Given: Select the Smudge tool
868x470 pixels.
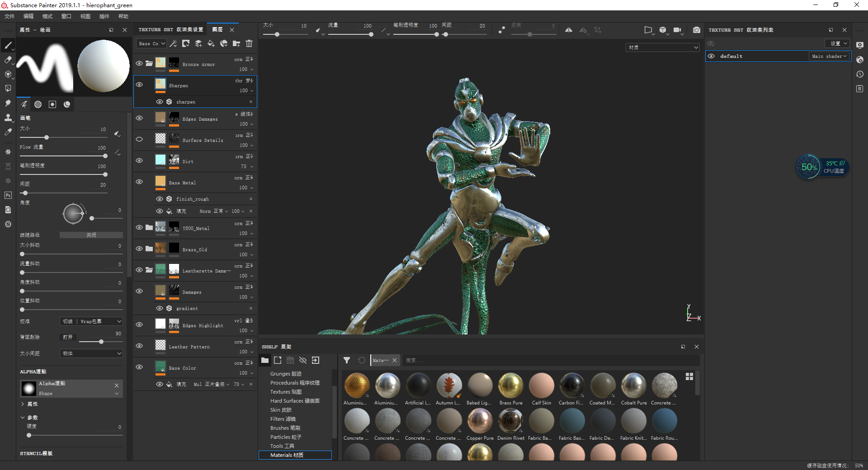Looking at the screenshot, I should 8,103.
